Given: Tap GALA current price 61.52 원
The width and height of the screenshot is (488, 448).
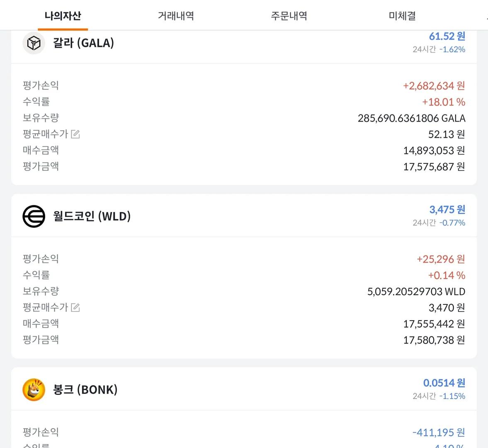Looking at the screenshot, I should tap(447, 37).
